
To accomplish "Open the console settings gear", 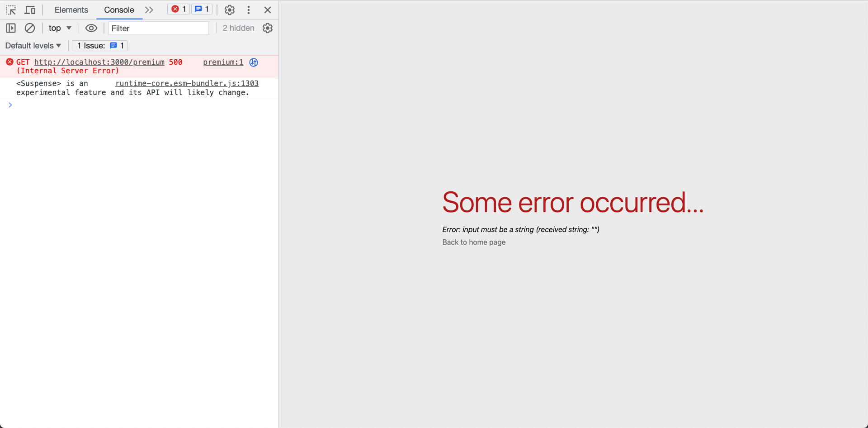I will (x=268, y=28).
